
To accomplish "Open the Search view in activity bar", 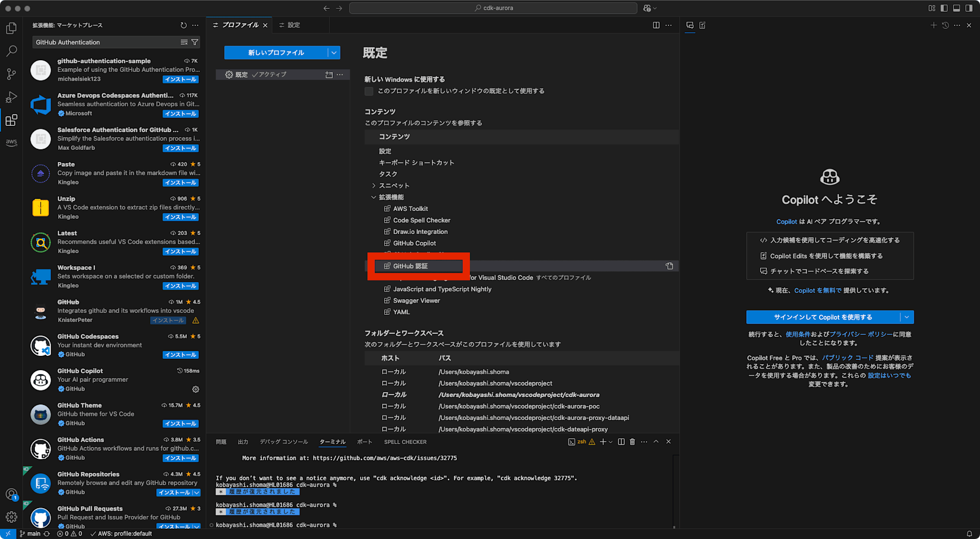I will 11,51.
